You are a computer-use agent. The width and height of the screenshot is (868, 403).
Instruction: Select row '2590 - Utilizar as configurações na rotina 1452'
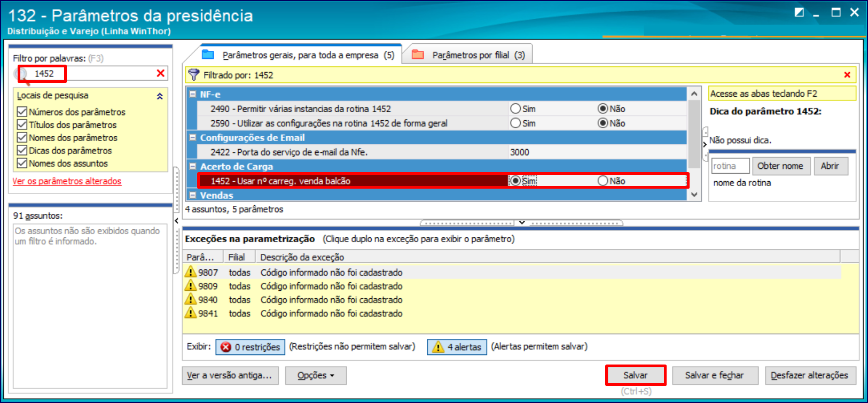pyautogui.click(x=441, y=123)
